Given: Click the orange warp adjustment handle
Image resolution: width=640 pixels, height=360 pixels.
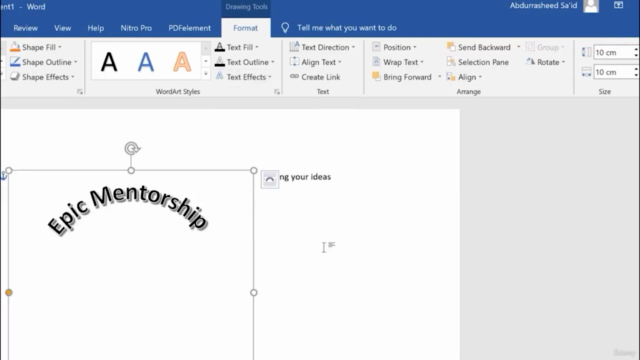Looking at the screenshot, I should [x=9, y=292].
